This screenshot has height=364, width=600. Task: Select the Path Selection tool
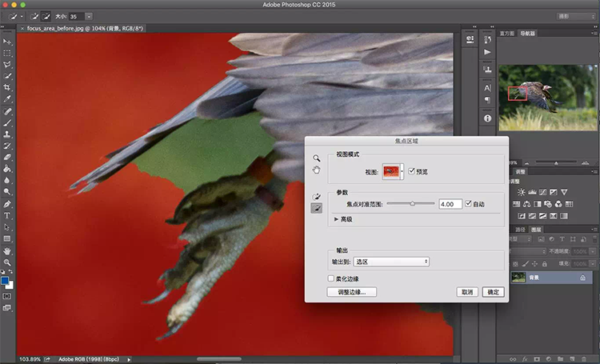pyautogui.click(x=7, y=227)
